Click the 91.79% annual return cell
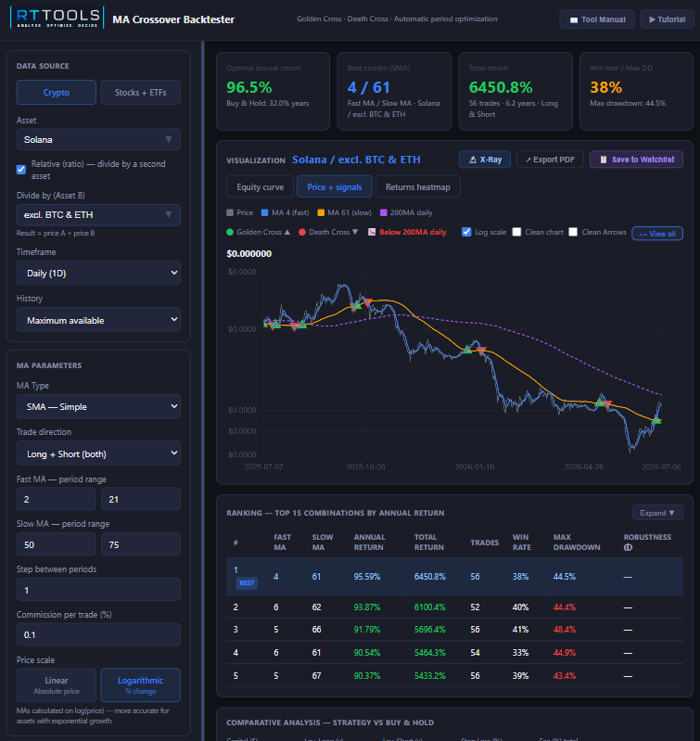The image size is (700, 741). coord(367,630)
